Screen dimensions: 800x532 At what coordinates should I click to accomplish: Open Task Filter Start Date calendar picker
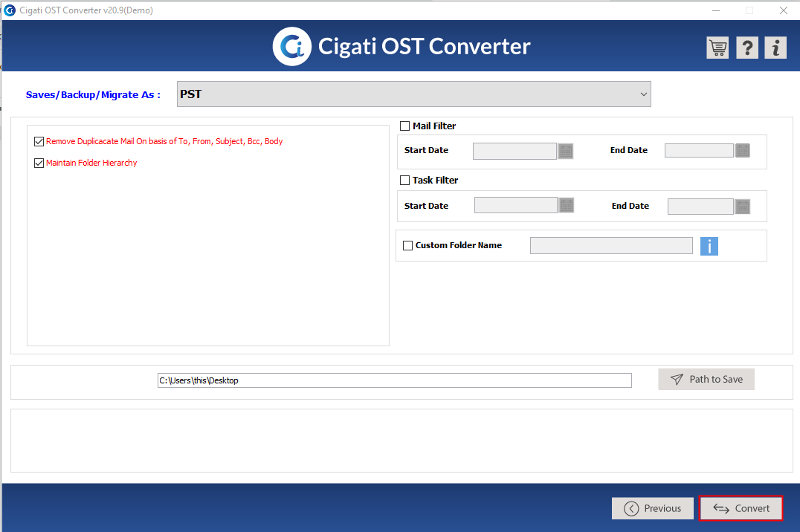pyautogui.click(x=567, y=206)
